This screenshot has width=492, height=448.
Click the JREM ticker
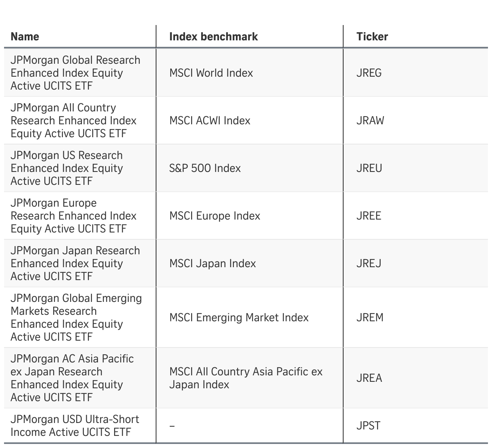370,318
